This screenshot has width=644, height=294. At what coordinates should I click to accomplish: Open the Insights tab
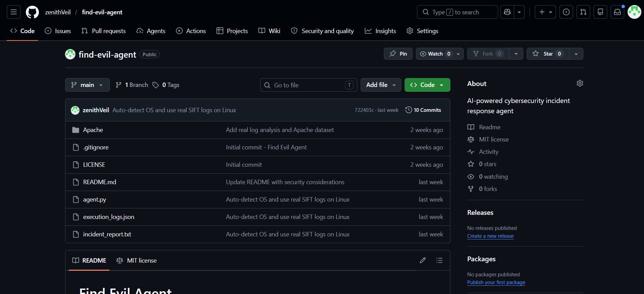380,31
